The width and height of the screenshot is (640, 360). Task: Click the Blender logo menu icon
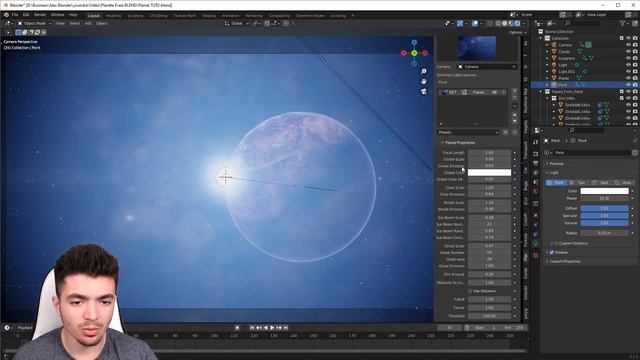pos(6,15)
